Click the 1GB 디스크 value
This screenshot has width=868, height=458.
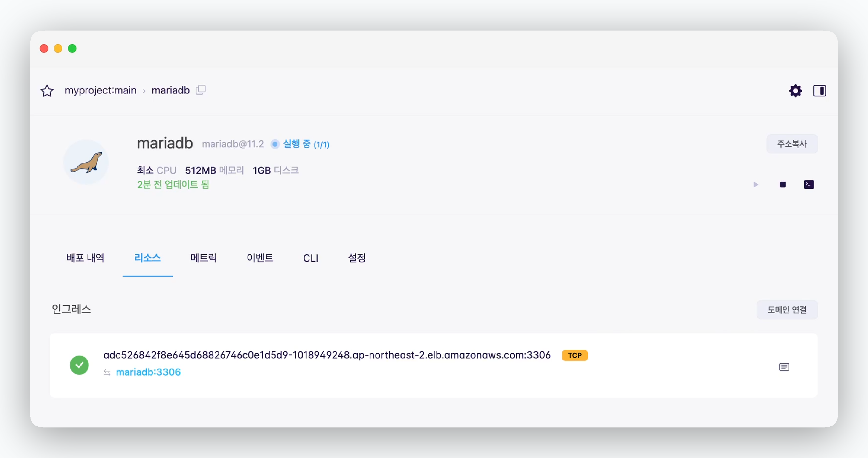pos(276,170)
